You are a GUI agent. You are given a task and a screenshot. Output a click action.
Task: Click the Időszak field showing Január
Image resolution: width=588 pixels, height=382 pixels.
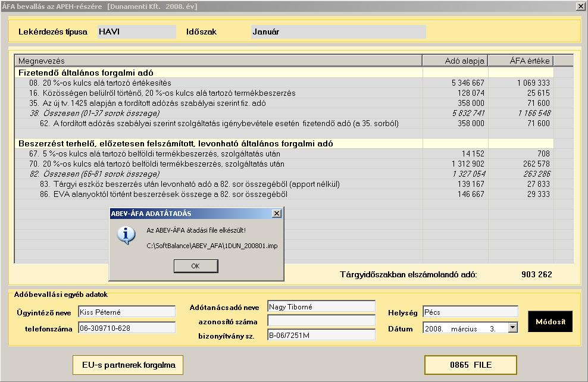tap(338, 32)
